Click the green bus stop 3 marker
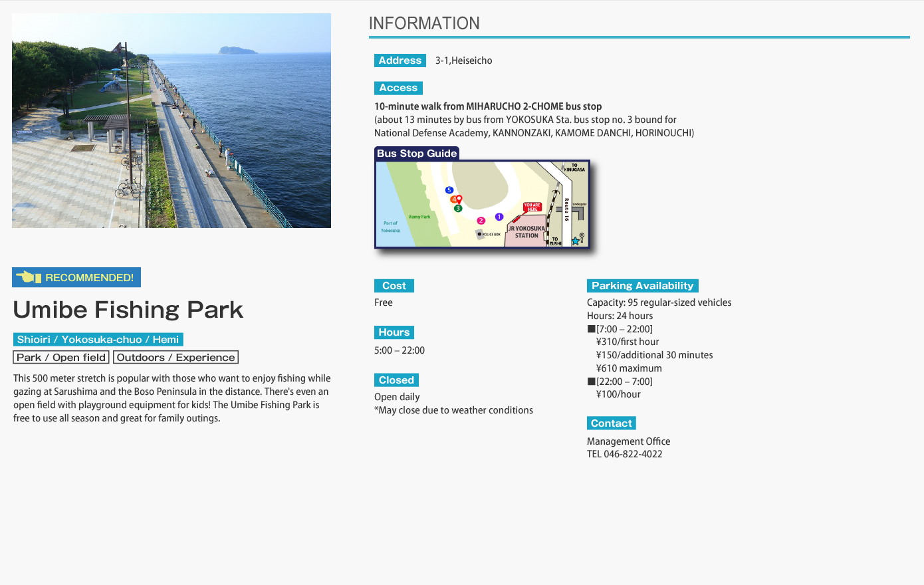924x585 pixels. [x=457, y=209]
